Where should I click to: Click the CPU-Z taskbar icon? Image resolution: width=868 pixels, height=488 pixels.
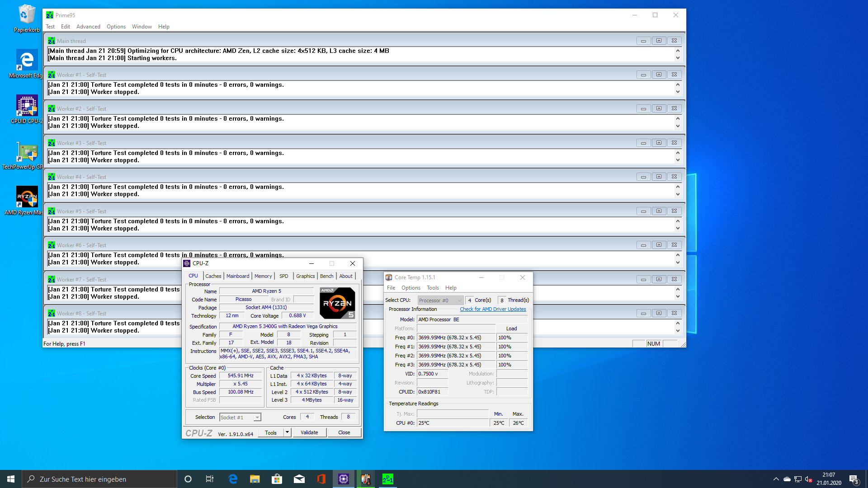tap(344, 479)
